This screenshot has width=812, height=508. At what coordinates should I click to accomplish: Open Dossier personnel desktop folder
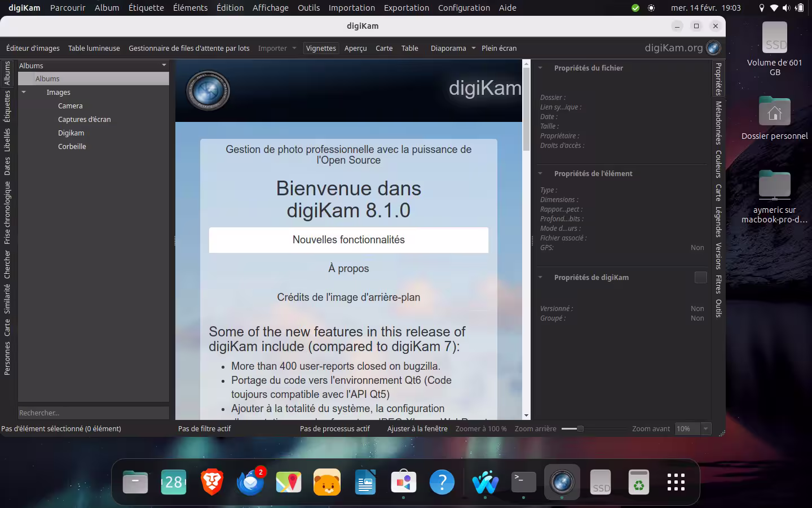tap(775, 118)
